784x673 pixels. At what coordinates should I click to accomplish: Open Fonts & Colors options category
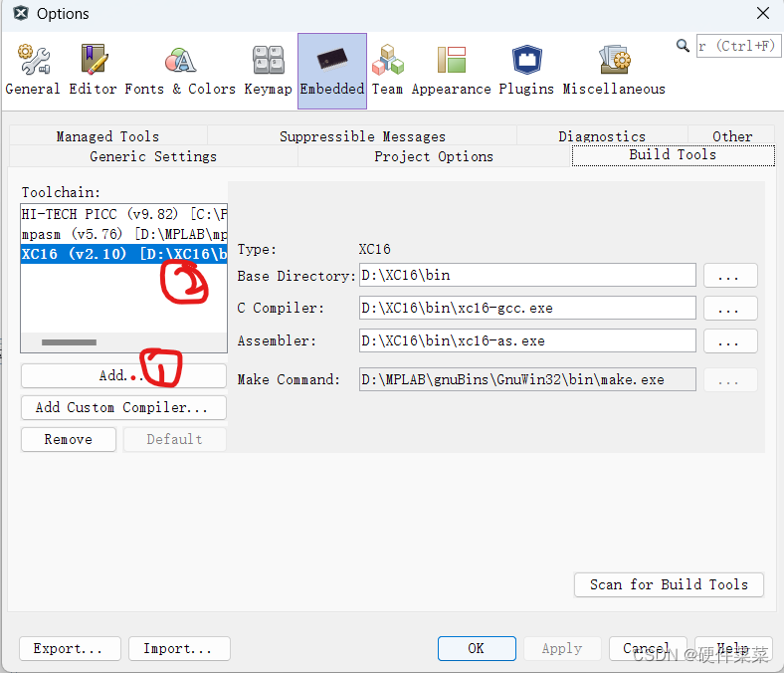tap(180, 71)
